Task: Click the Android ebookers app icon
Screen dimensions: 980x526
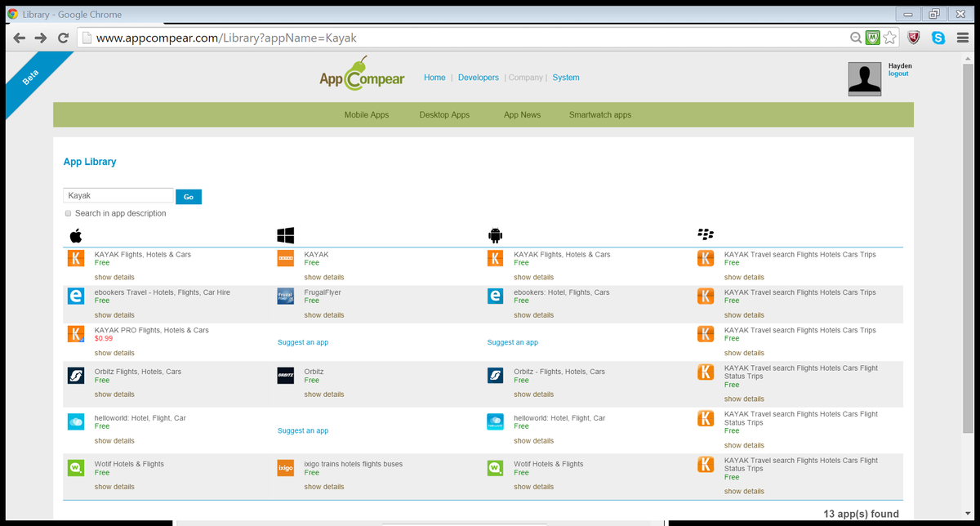Action: (x=495, y=296)
